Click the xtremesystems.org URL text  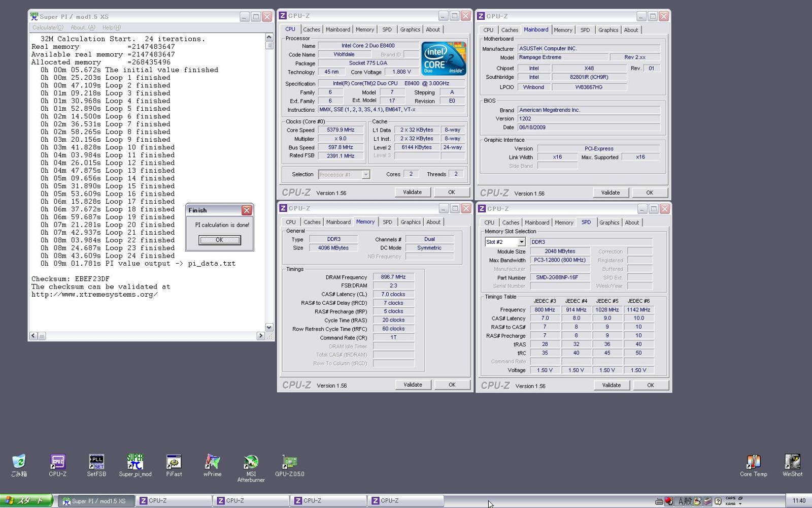point(94,295)
